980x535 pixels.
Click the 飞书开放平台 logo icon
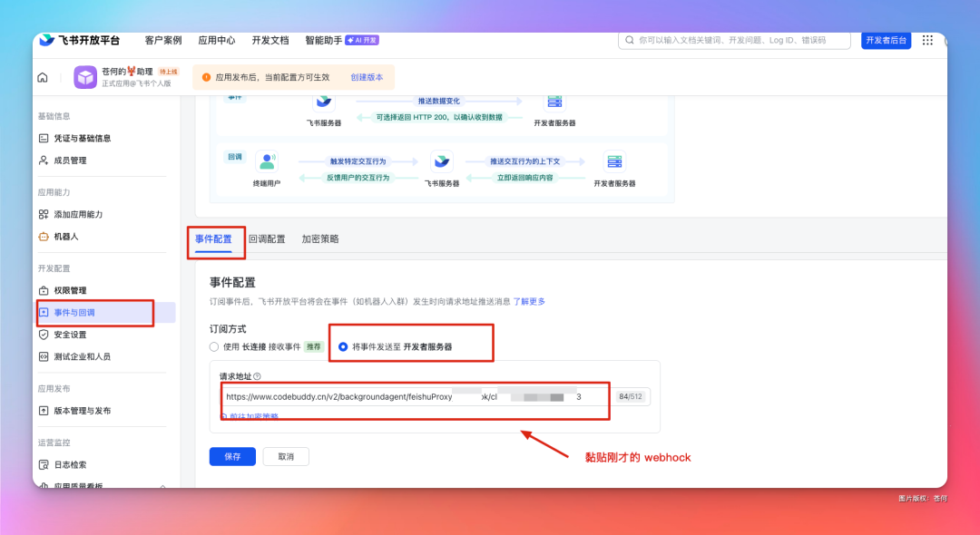coord(45,39)
